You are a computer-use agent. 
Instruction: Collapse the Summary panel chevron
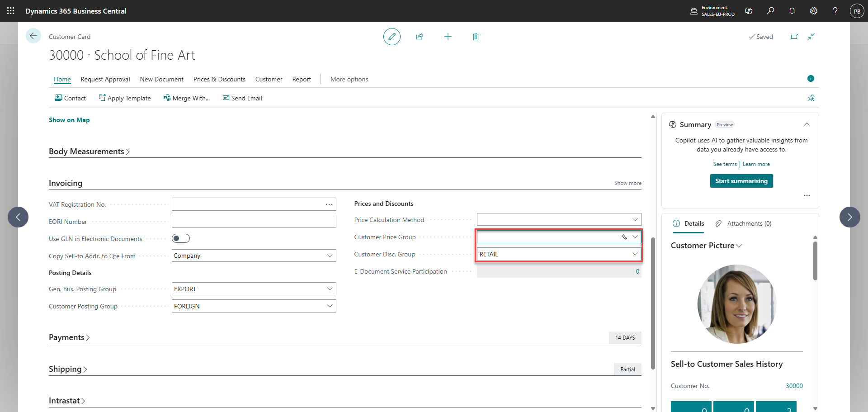click(x=807, y=124)
